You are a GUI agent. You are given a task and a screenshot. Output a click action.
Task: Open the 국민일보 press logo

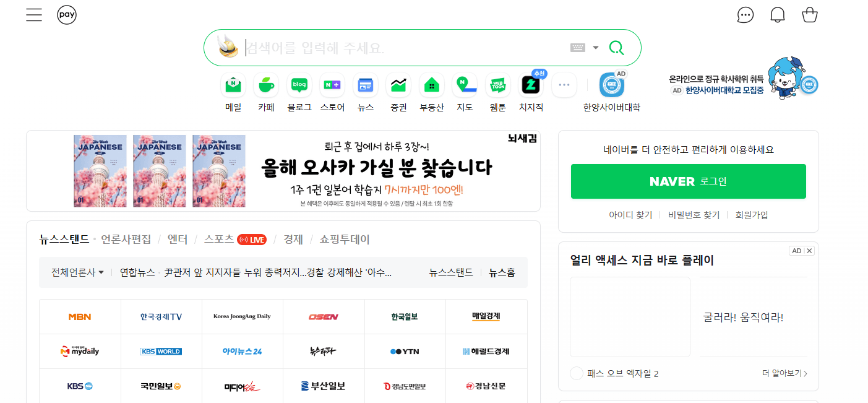click(x=161, y=386)
